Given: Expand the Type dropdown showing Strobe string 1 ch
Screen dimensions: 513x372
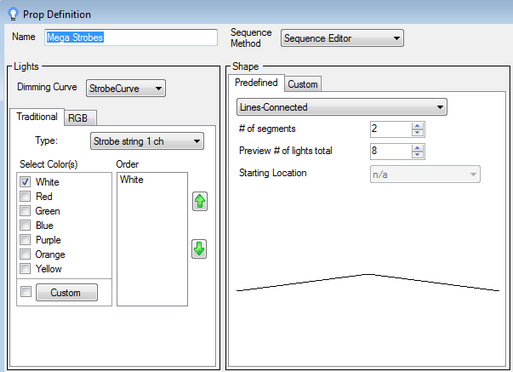Looking at the screenshot, I should pos(147,141).
